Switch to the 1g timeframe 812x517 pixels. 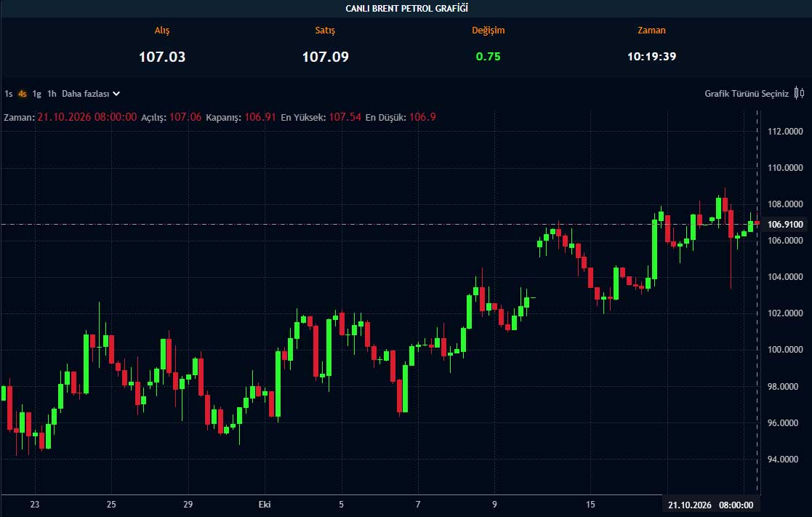pos(37,94)
